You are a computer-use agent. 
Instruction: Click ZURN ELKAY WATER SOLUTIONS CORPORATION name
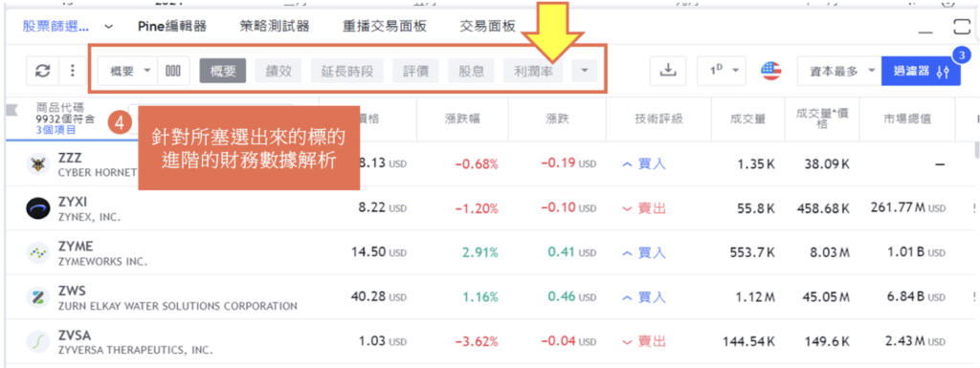click(x=177, y=306)
